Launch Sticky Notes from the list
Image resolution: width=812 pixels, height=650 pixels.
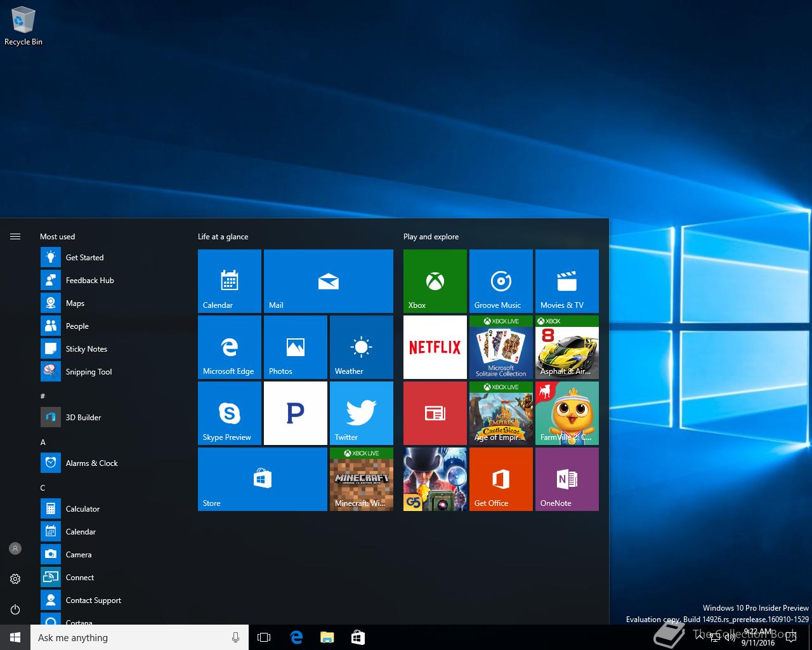[x=111, y=349]
